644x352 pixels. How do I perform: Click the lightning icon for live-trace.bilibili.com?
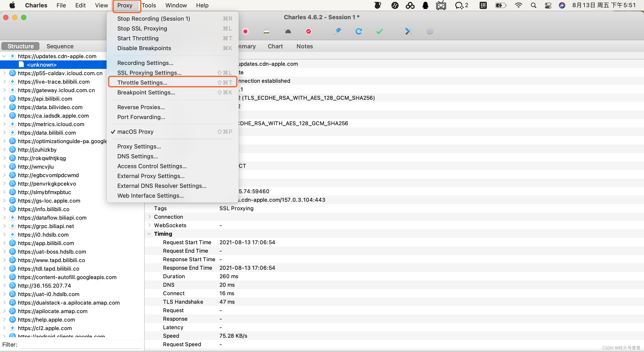click(12, 82)
